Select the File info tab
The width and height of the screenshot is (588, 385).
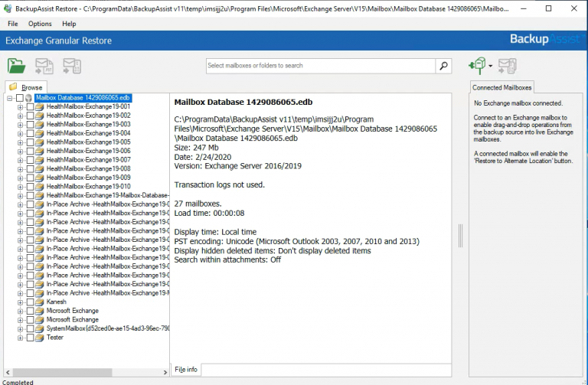(186, 370)
